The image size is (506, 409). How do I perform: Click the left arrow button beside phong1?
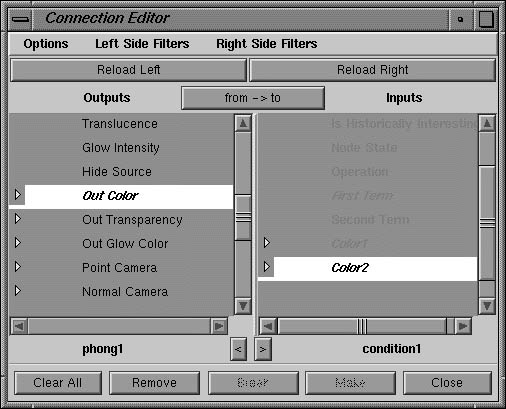point(238,349)
